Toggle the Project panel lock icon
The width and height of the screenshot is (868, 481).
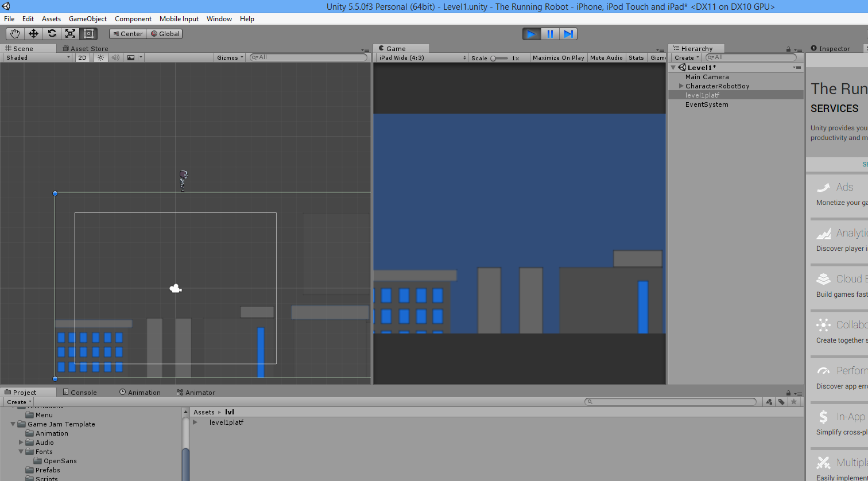[x=789, y=393]
